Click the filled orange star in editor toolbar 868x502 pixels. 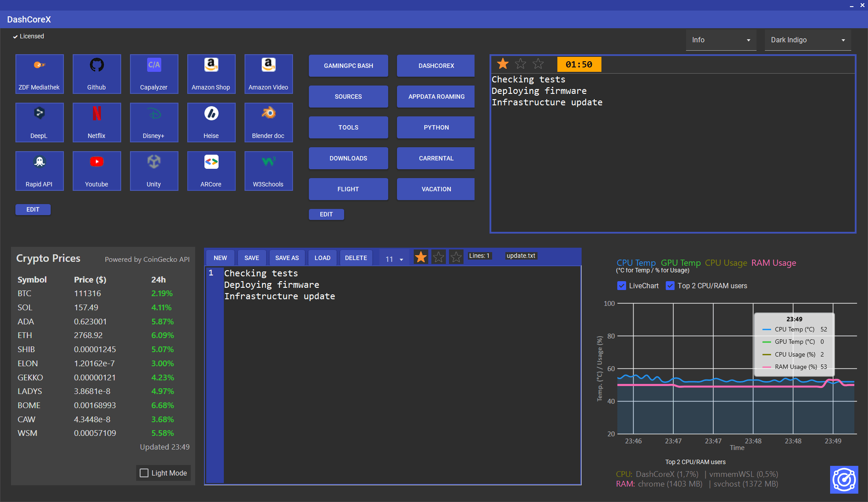point(421,257)
